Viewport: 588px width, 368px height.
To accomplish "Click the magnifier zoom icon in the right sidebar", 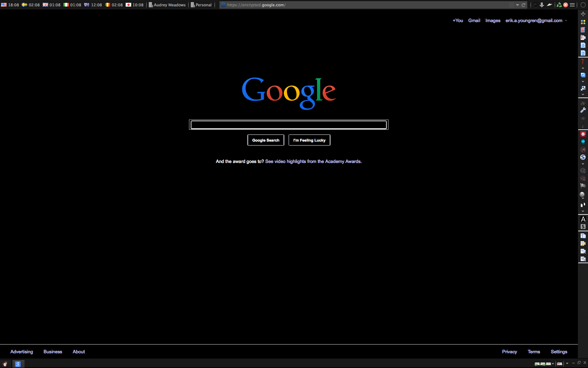I will [583, 88].
